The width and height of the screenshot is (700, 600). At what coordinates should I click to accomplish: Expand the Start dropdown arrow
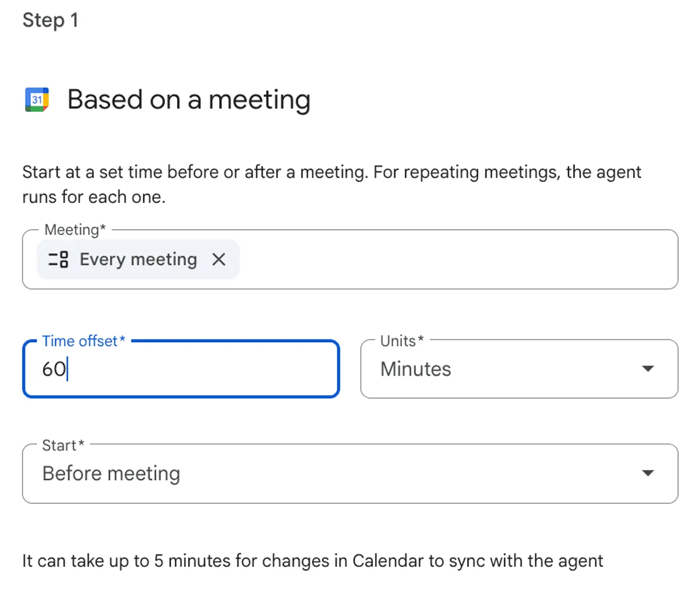click(647, 473)
